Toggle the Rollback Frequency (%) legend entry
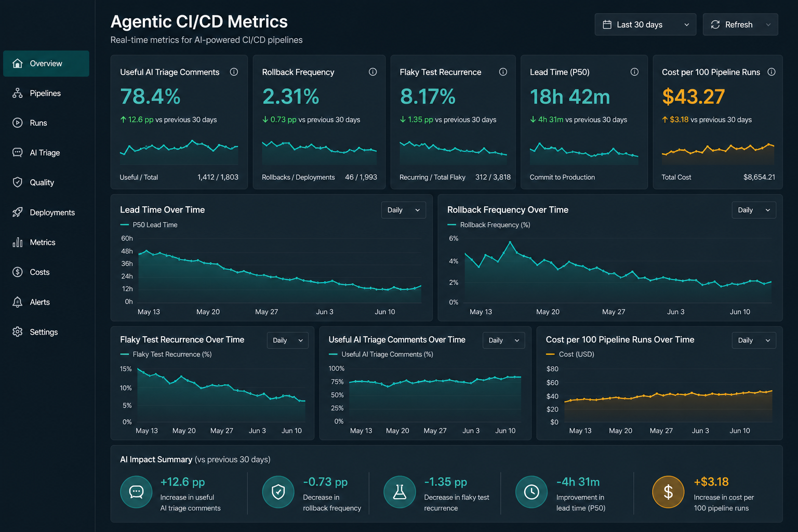Image resolution: width=798 pixels, height=532 pixels. [x=489, y=225]
